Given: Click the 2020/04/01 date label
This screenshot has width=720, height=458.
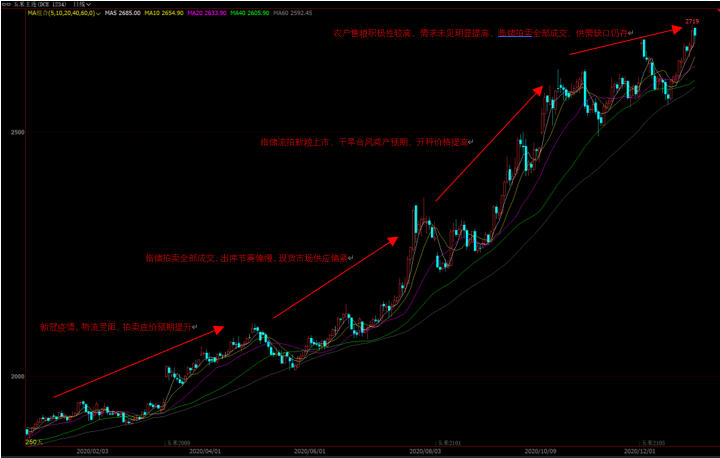Looking at the screenshot, I should (x=205, y=451).
